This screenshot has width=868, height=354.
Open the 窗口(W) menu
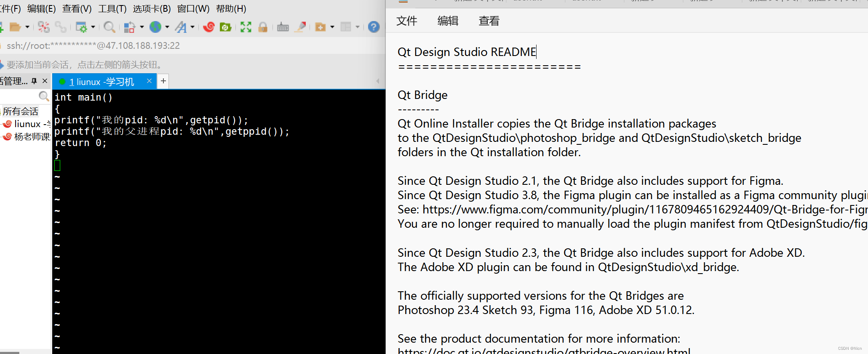193,8
